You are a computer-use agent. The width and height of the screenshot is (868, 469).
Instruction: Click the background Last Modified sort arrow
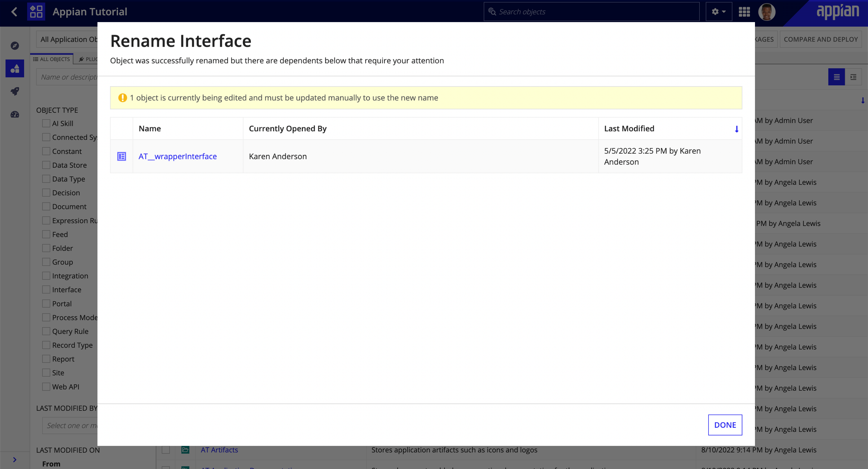point(863,100)
